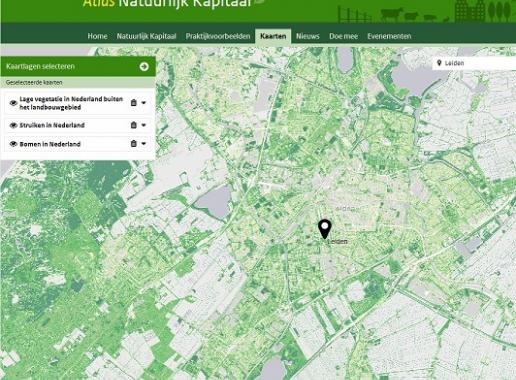Hide the Struiken in Nederland layer
This screenshot has height=380, width=516.
click(x=13, y=125)
